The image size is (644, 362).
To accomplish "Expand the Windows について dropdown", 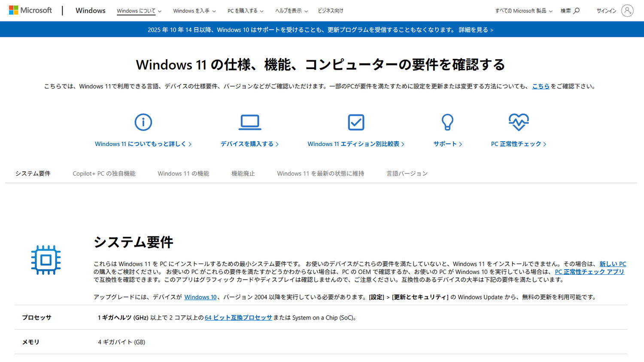I will coord(137,11).
